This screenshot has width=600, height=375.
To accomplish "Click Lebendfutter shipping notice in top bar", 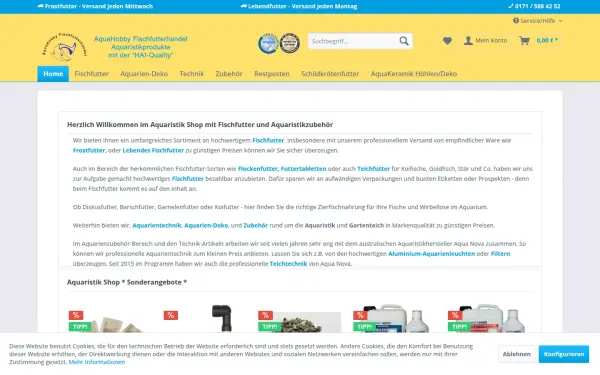I will tap(299, 6).
